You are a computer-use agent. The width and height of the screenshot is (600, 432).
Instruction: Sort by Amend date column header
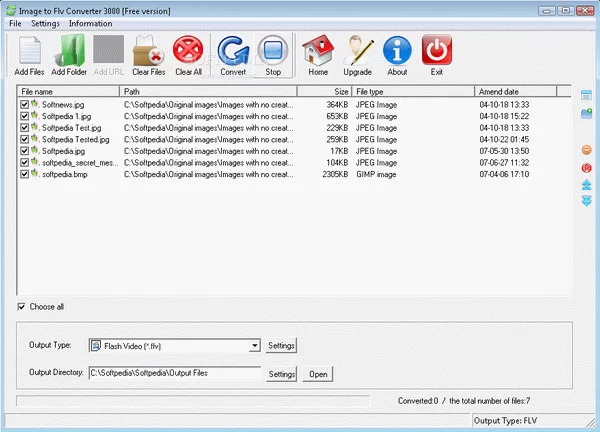(516, 91)
